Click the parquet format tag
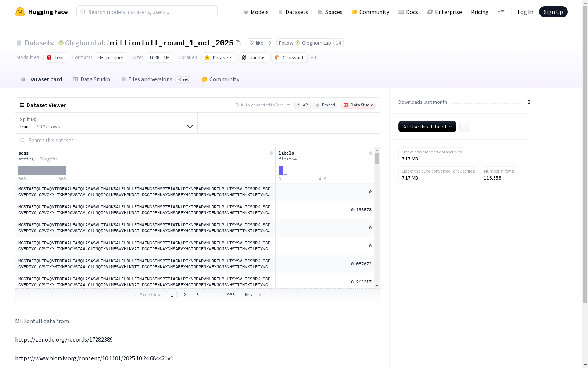588x368 pixels. pos(111,57)
